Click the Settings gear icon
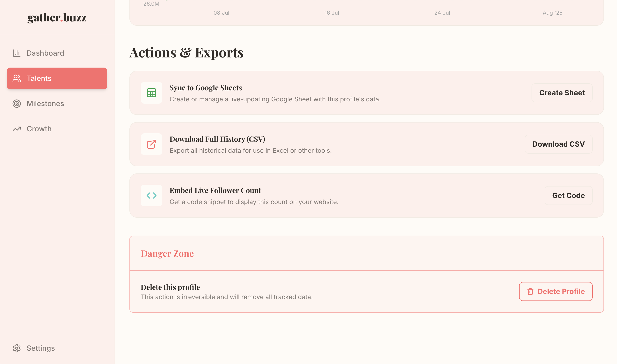Viewport: 617px width, 364px height. [16, 348]
